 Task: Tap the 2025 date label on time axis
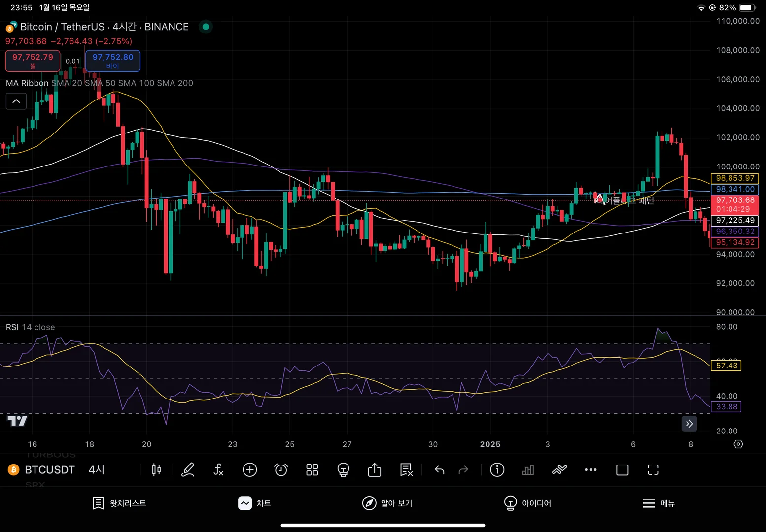(x=490, y=444)
